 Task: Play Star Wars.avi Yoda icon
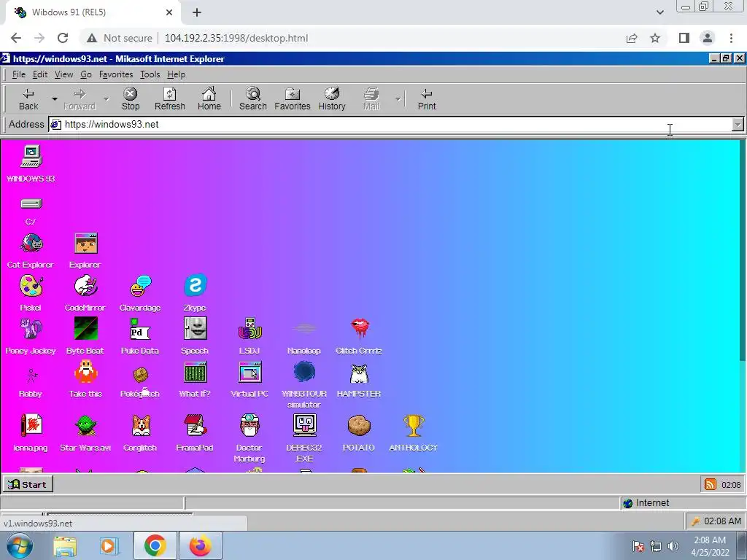(86, 425)
